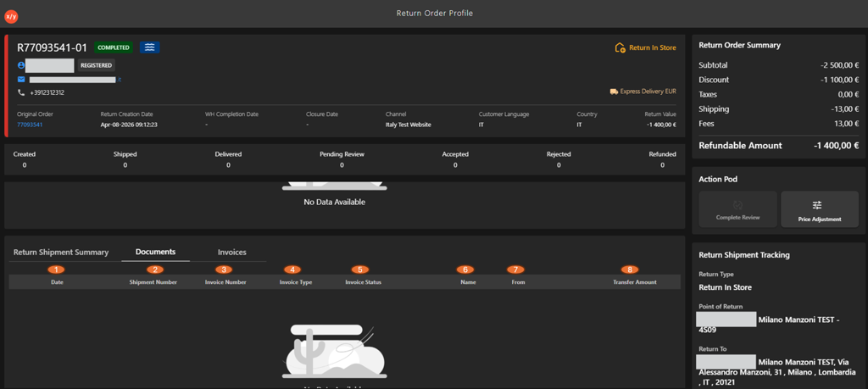This screenshot has width=868, height=389.
Task: Click the Created status counter
Action: 25,159
